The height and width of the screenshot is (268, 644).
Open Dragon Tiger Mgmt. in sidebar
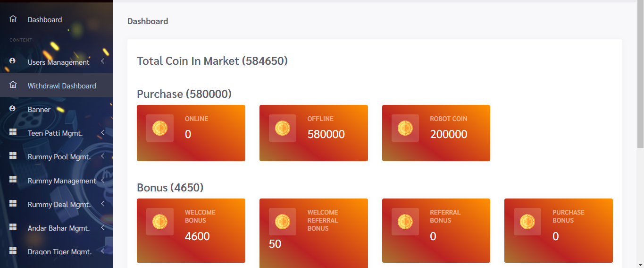tap(59, 251)
